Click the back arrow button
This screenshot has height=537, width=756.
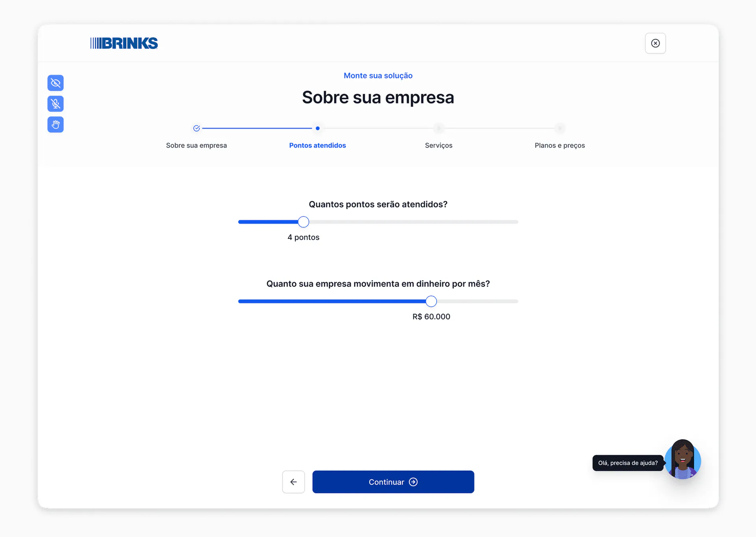[x=293, y=482]
